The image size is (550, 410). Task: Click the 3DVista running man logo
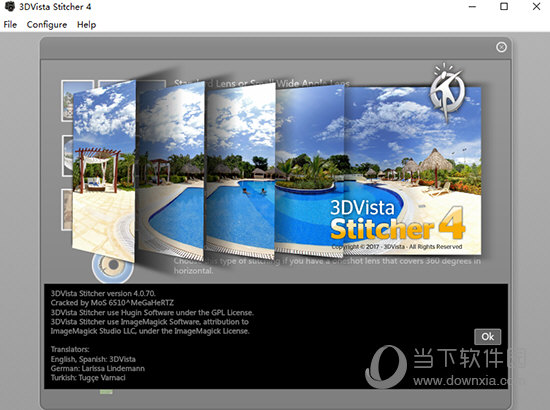pyautogui.click(x=447, y=92)
